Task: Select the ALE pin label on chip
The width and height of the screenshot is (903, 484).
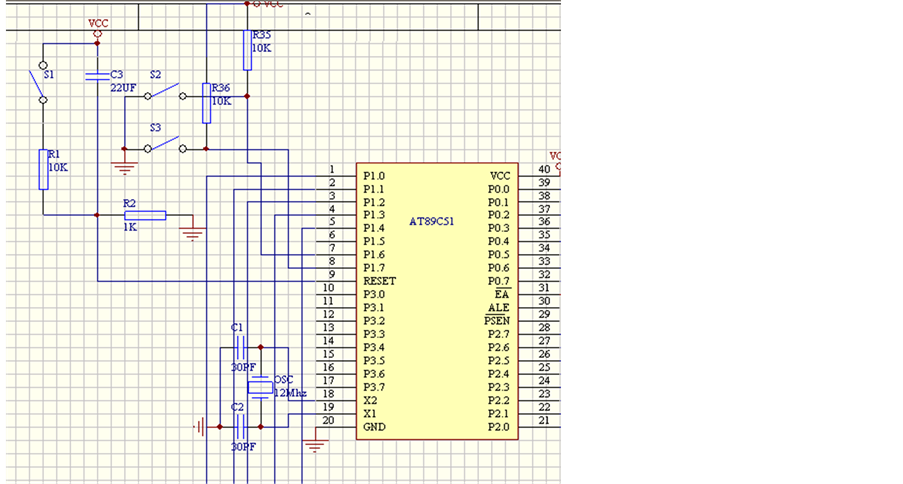Action: tap(498, 308)
